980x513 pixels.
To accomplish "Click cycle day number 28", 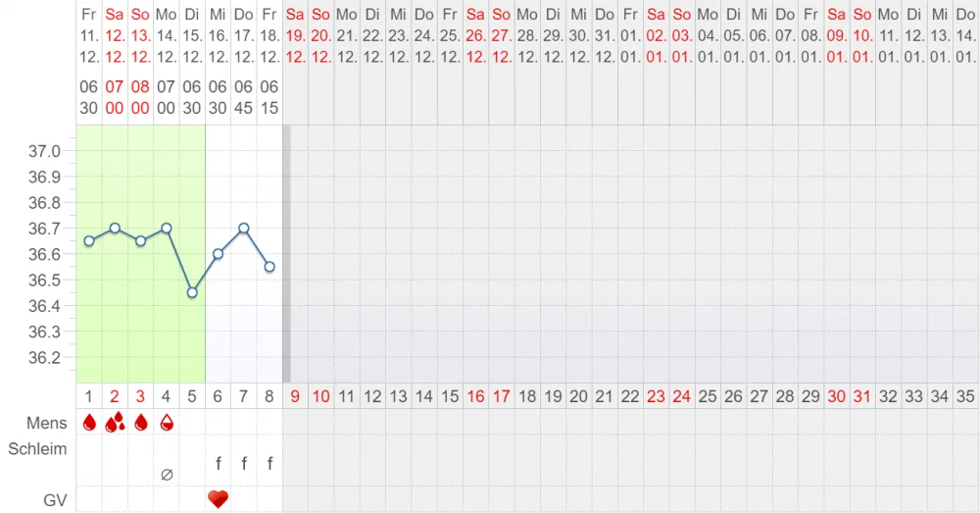I will click(785, 396).
